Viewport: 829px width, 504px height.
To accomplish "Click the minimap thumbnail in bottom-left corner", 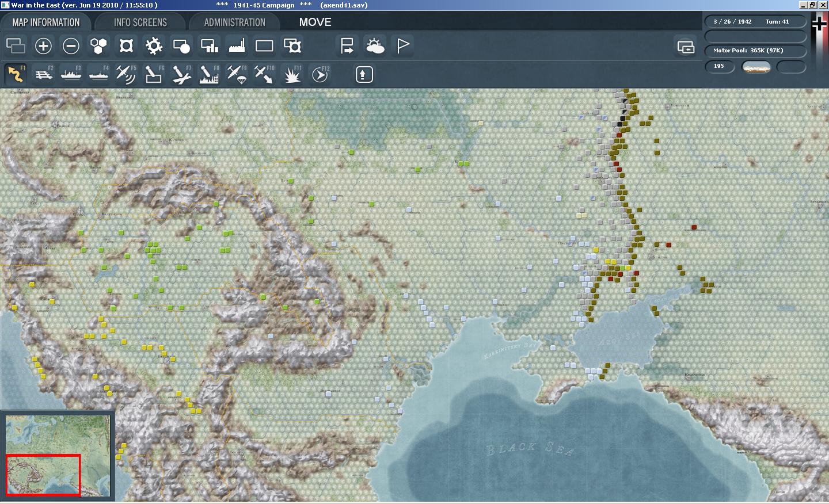I will [58, 455].
